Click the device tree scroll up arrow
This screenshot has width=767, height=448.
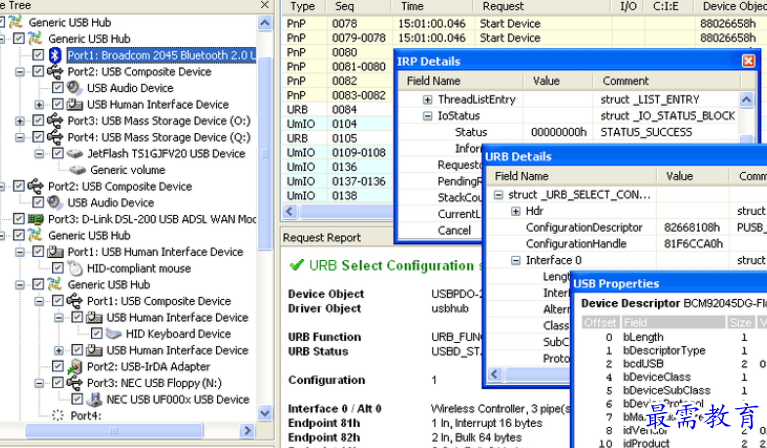click(x=265, y=23)
